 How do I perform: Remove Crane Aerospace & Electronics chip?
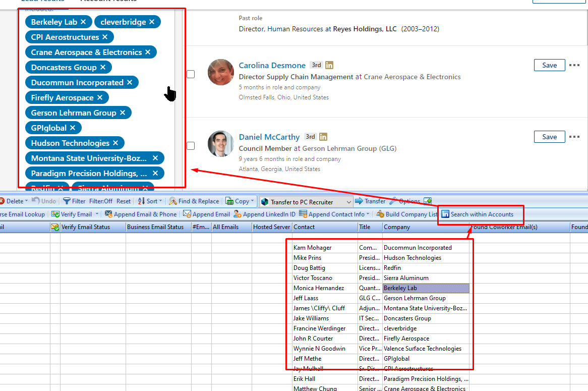tap(148, 52)
